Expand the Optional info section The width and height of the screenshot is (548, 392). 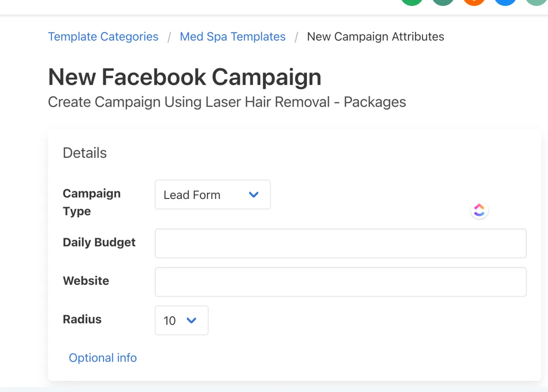[x=103, y=358]
